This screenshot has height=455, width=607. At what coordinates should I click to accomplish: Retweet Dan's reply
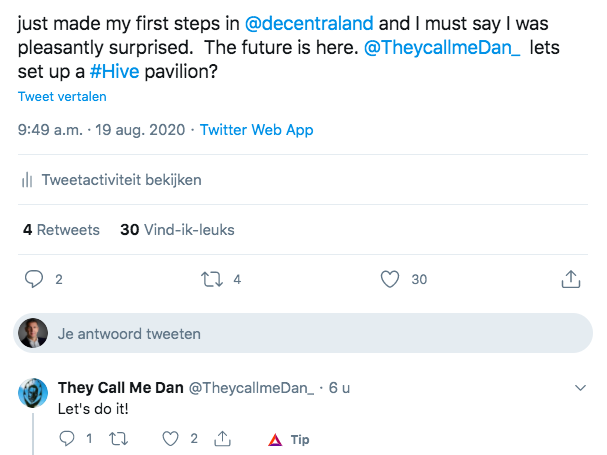tap(119, 438)
